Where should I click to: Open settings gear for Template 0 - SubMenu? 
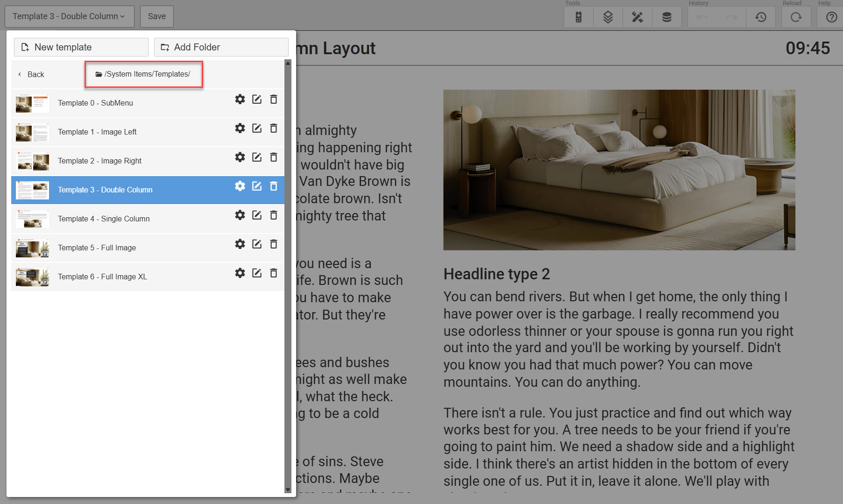point(240,99)
